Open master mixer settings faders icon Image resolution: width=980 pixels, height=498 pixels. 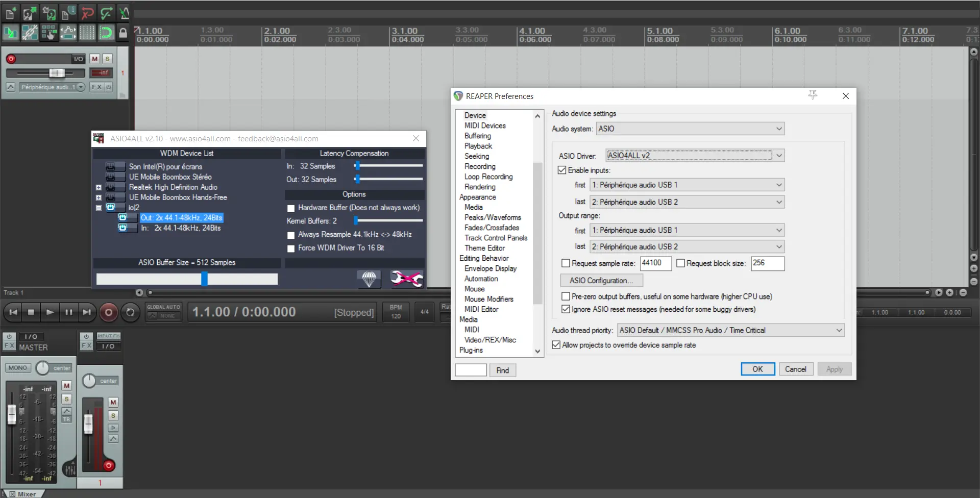tap(69, 468)
